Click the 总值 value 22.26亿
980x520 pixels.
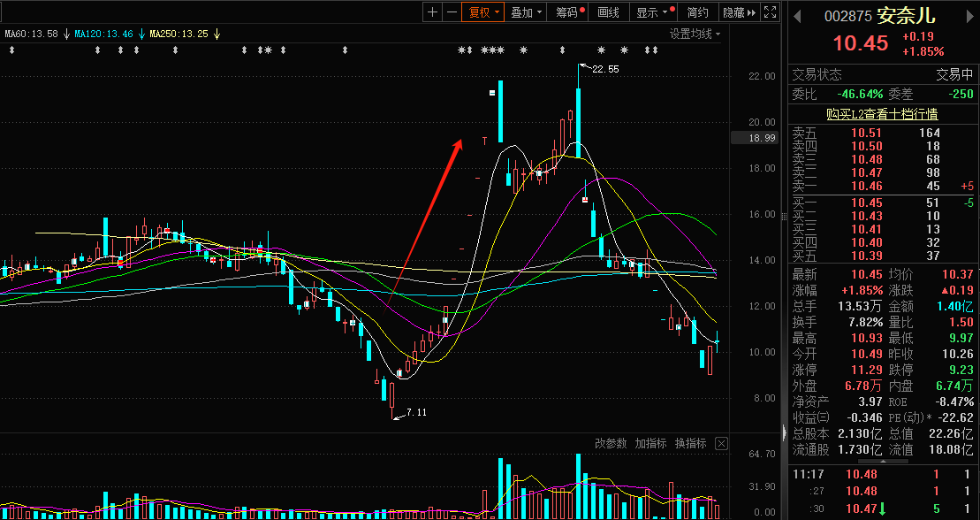pyautogui.click(x=951, y=433)
